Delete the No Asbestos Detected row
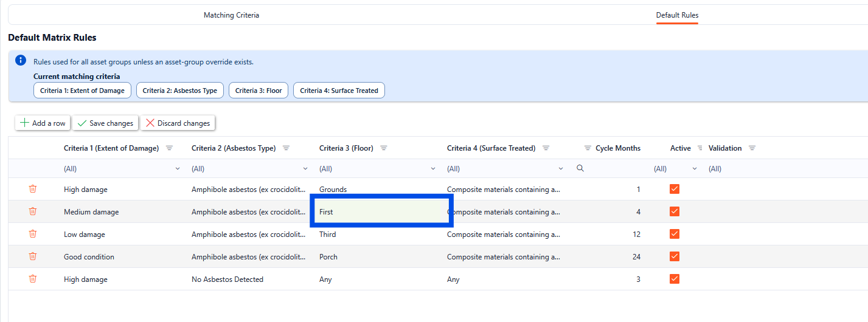This screenshot has height=322, width=868. (x=33, y=279)
